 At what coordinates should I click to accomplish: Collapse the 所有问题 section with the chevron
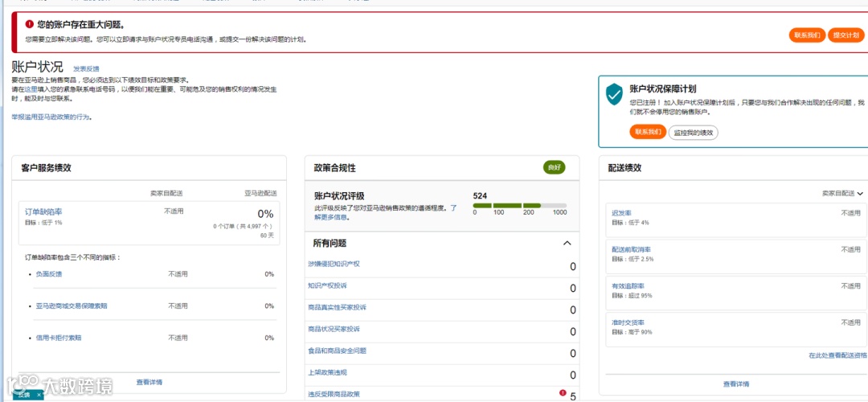pyautogui.click(x=567, y=243)
